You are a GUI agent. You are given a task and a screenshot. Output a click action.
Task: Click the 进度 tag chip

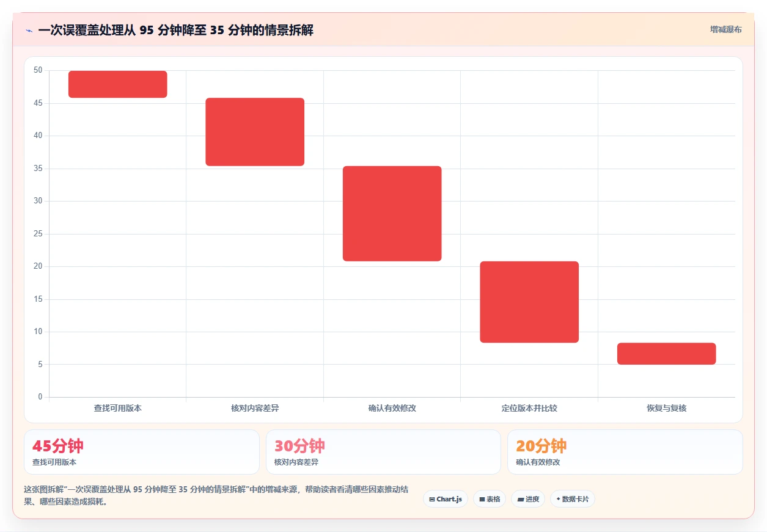tap(528, 499)
